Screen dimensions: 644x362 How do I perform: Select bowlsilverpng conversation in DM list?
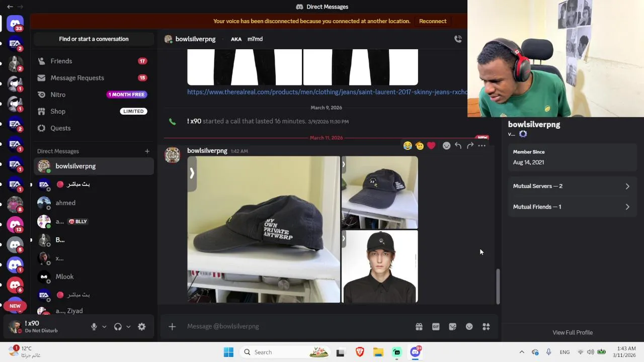pyautogui.click(x=94, y=166)
